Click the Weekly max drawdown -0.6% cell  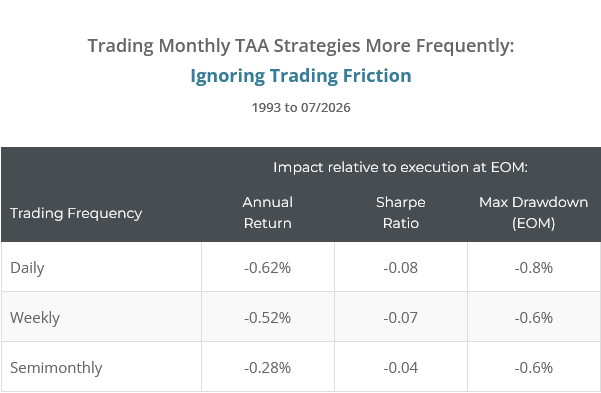pyautogui.click(x=534, y=317)
